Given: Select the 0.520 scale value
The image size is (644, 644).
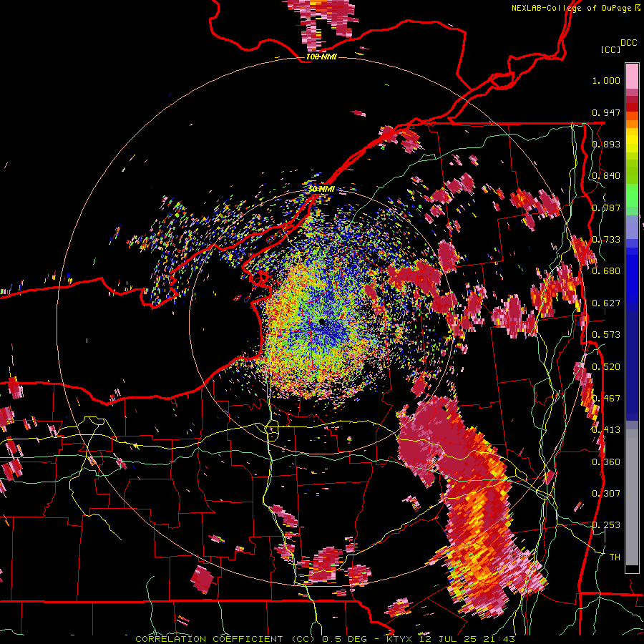Looking at the screenshot, I should point(606,367).
